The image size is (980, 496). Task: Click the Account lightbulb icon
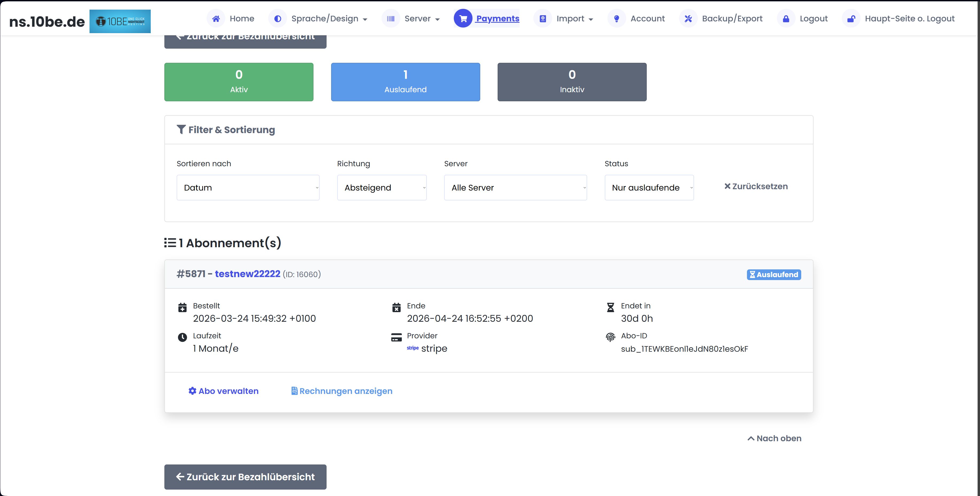coord(616,19)
